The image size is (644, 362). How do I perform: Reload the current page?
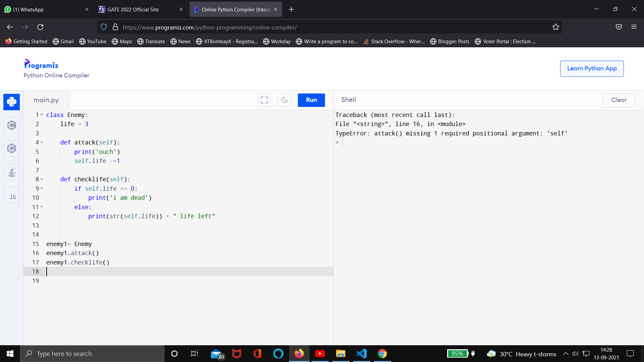40,27
